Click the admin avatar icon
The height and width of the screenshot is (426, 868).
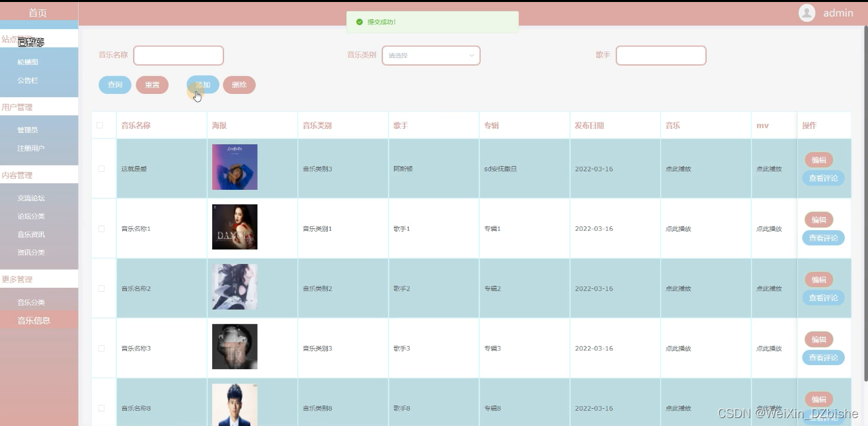[807, 13]
